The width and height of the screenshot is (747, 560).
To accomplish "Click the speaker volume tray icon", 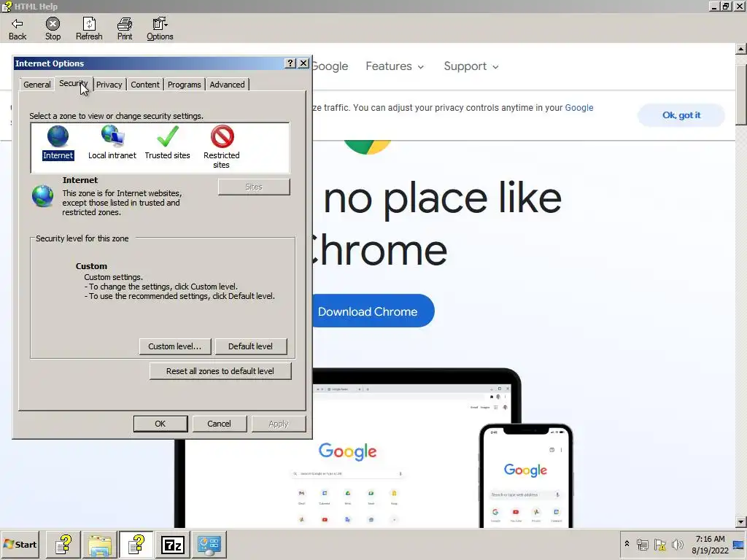I will (678, 544).
